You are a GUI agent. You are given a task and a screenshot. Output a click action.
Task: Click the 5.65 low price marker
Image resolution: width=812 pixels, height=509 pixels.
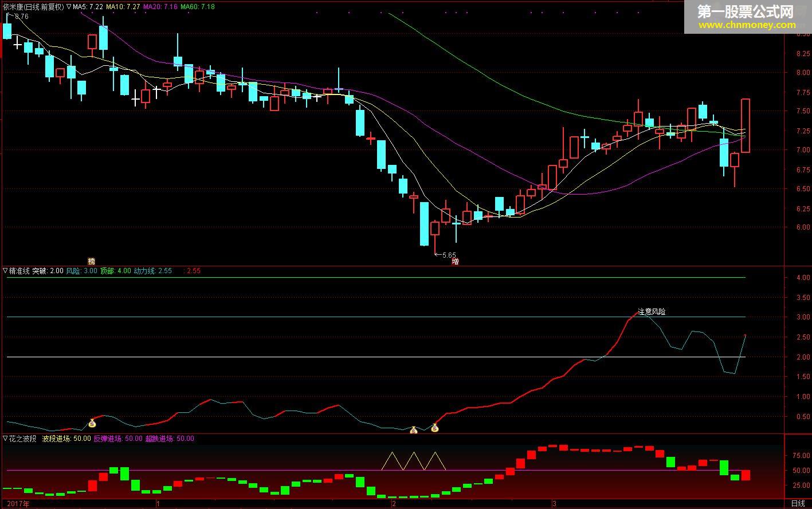449,255
